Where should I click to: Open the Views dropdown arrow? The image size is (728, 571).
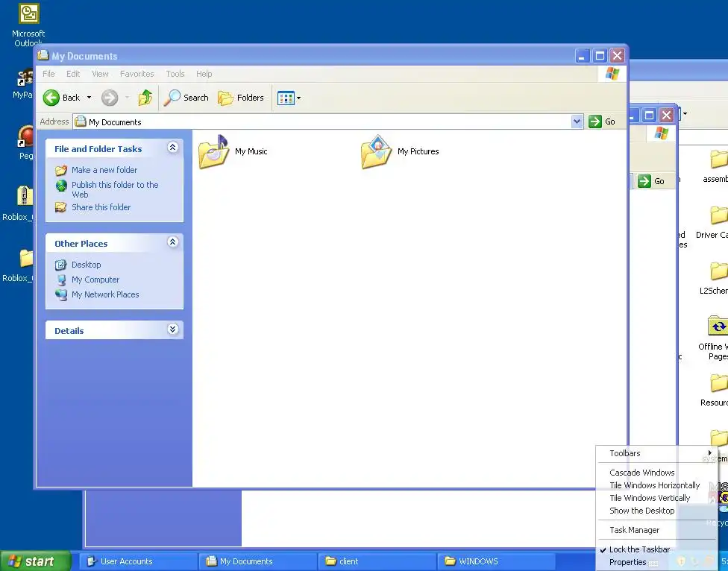(x=298, y=98)
